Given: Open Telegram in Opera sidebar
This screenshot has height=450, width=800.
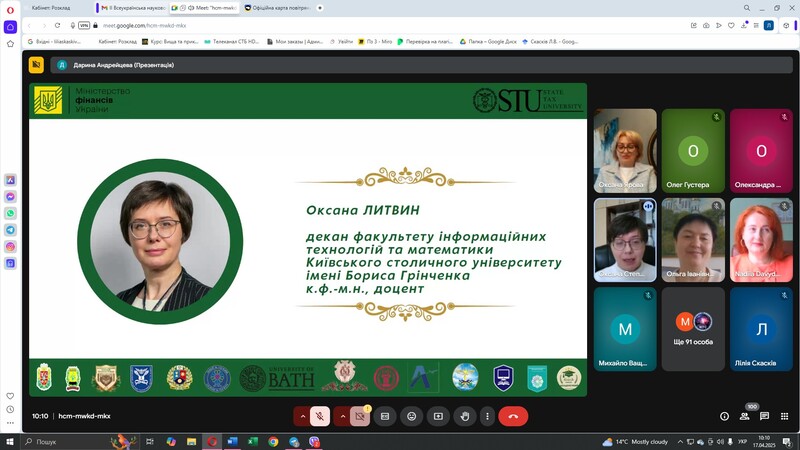Looking at the screenshot, I should [x=10, y=230].
